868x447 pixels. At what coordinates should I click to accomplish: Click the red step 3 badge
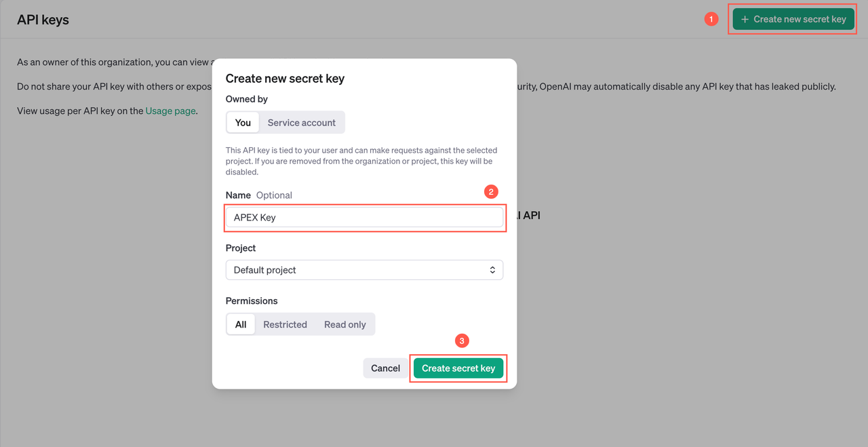click(x=462, y=341)
